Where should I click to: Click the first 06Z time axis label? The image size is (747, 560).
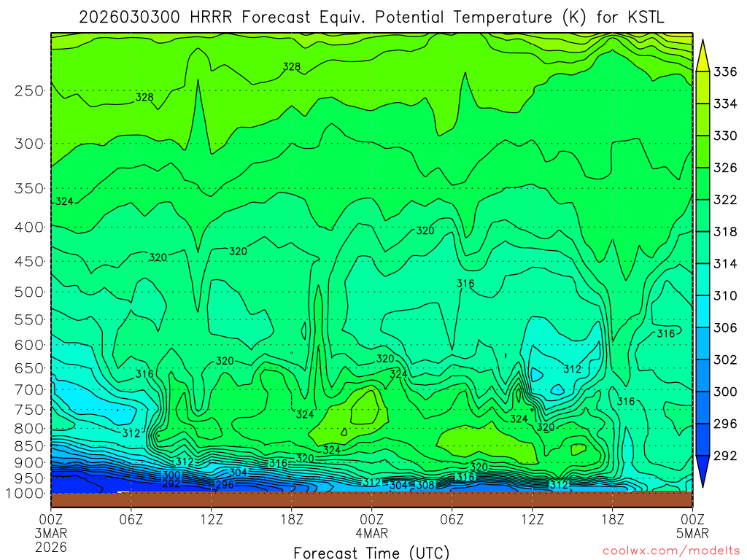pyautogui.click(x=131, y=518)
